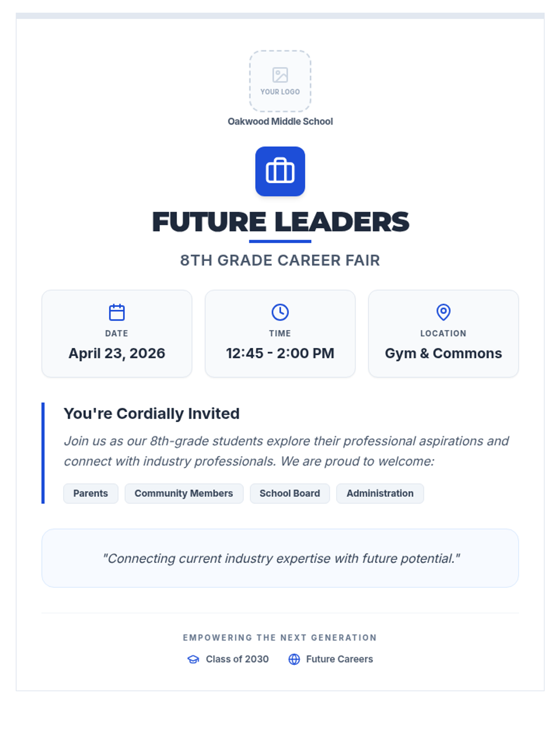The height and width of the screenshot is (747, 560).
Task: Click the YOUR LOGO image placeholder icon
Action: pos(280,75)
